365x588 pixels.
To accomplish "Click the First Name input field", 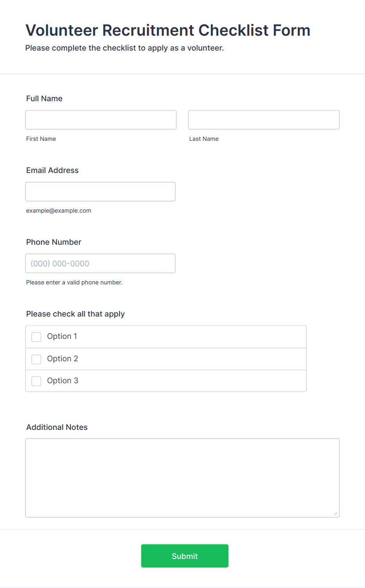I will coord(101,120).
